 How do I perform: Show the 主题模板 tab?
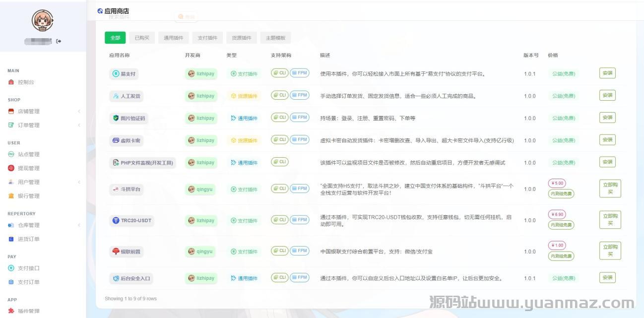pos(275,38)
